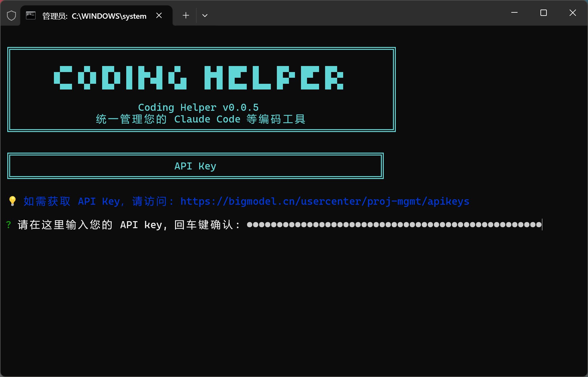588x377 pixels.
Task: Close the terminal window
Action: point(572,13)
